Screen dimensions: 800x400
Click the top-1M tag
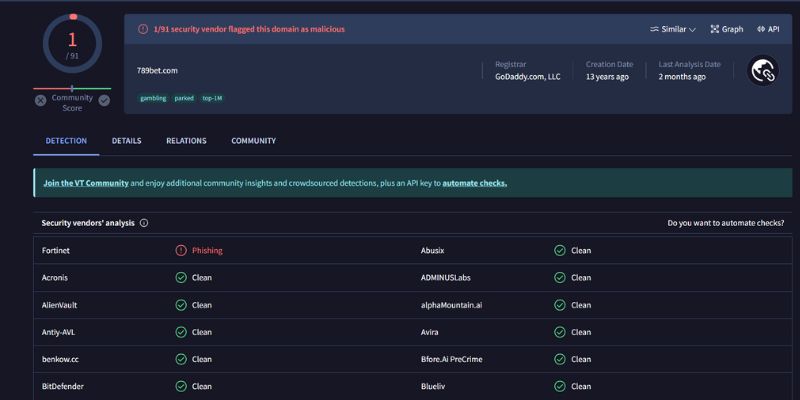coord(212,98)
